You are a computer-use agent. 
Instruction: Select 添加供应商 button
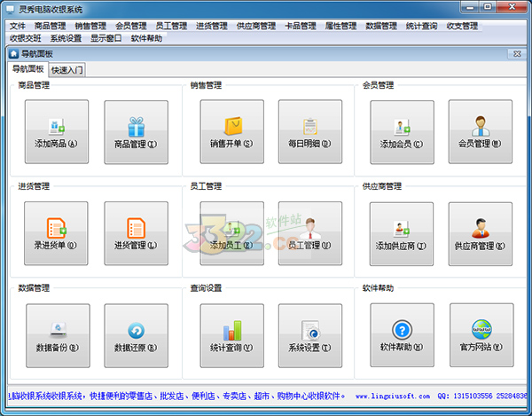point(402,234)
